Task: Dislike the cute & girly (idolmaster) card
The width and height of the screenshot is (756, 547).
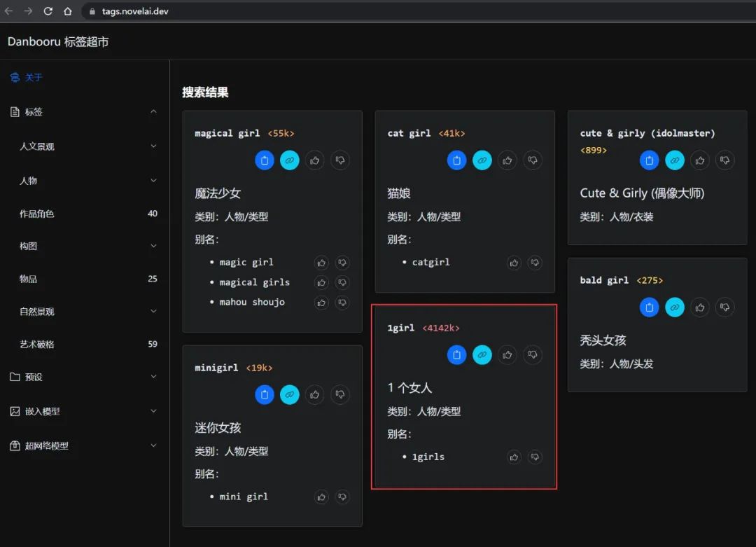Action: click(724, 160)
